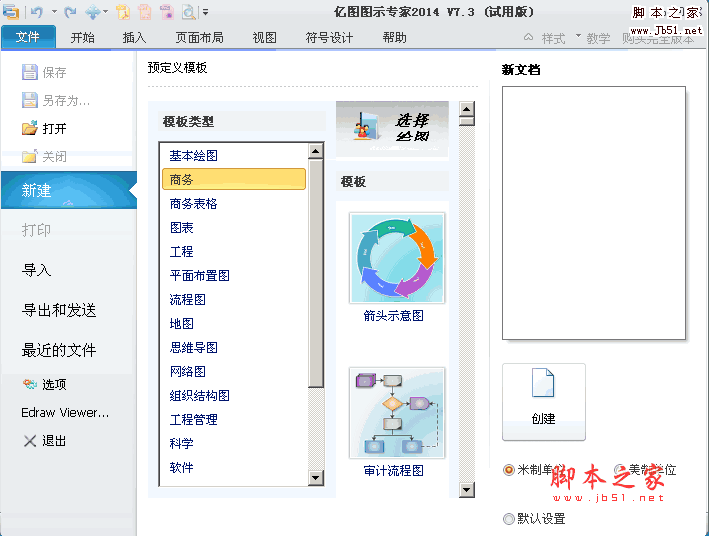Image resolution: width=709 pixels, height=536 pixels.
Task: Click the 关闭 folder icon
Action: pos(30,157)
